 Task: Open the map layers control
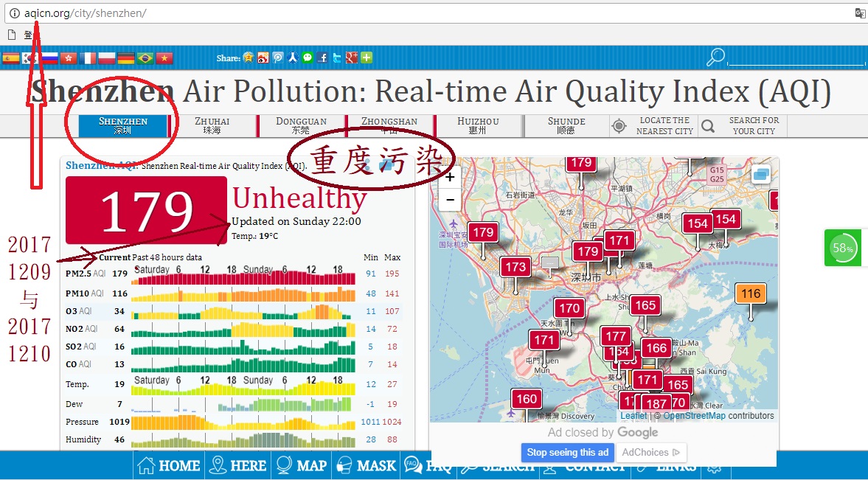[760, 175]
